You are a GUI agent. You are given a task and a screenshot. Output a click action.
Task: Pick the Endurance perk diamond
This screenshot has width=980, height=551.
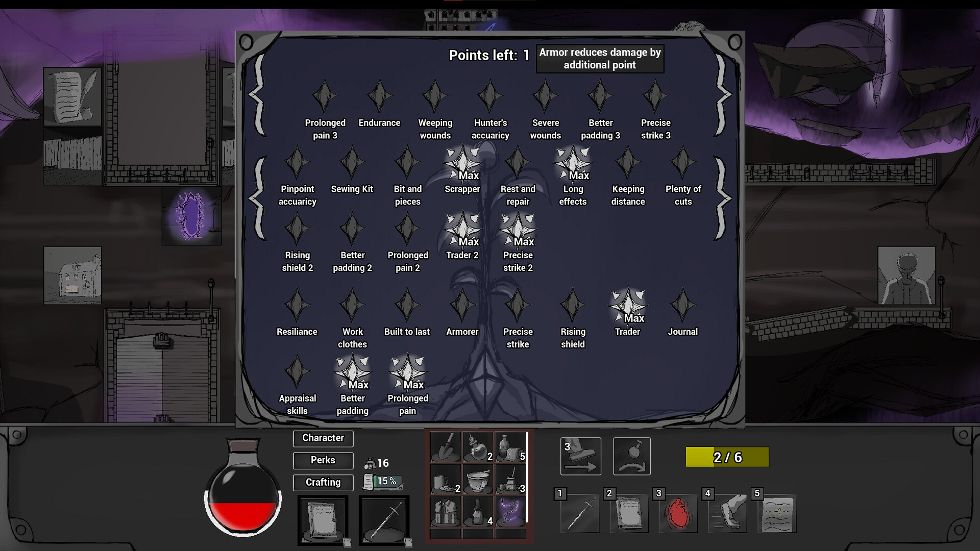click(x=380, y=96)
